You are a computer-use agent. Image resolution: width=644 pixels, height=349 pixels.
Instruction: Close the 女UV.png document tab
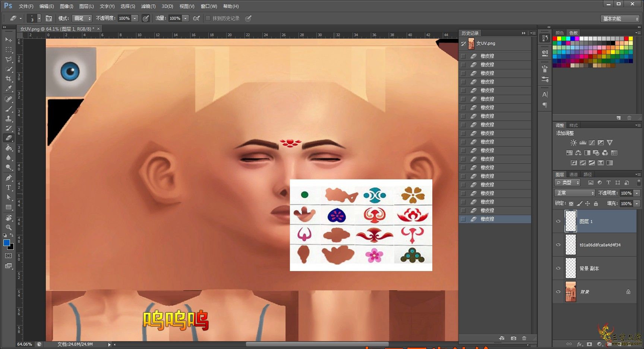(x=98, y=29)
